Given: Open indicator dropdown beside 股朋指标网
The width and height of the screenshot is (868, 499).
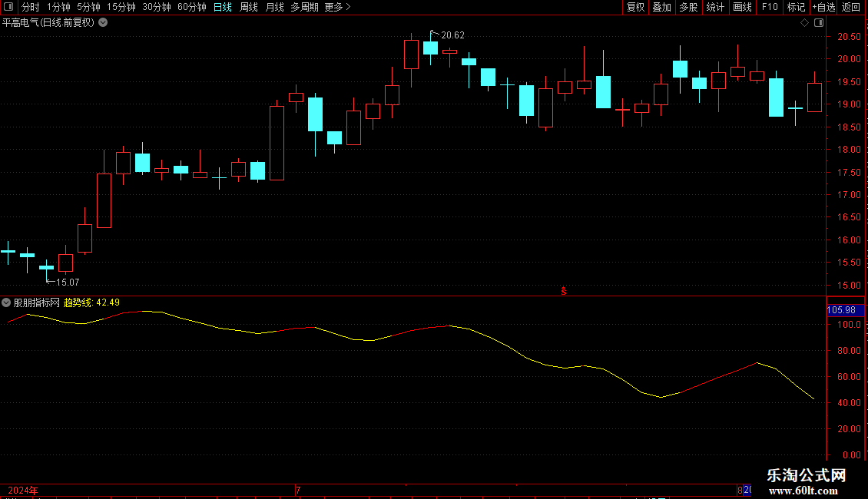Looking at the screenshot, I should [x=6, y=302].
